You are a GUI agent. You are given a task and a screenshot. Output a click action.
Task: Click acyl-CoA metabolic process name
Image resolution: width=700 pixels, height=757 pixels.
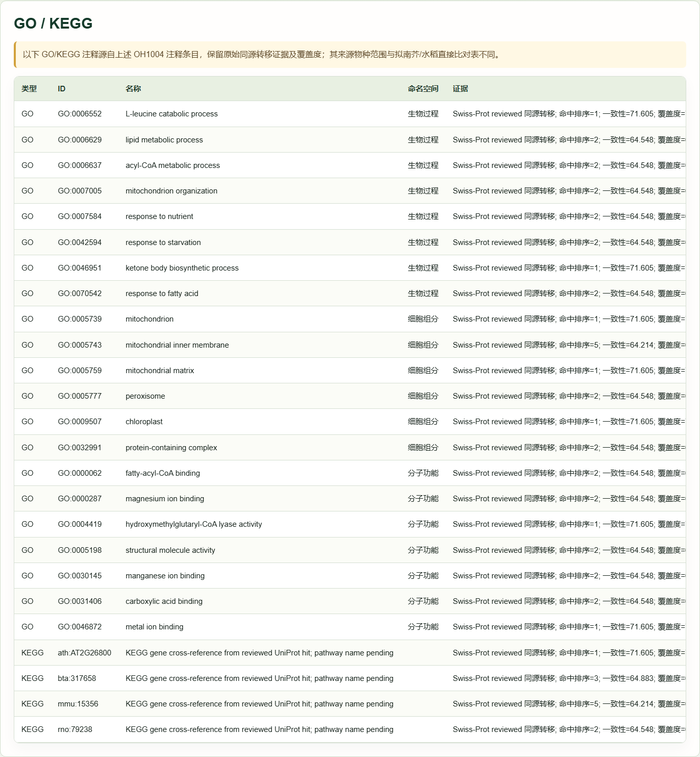172,165
